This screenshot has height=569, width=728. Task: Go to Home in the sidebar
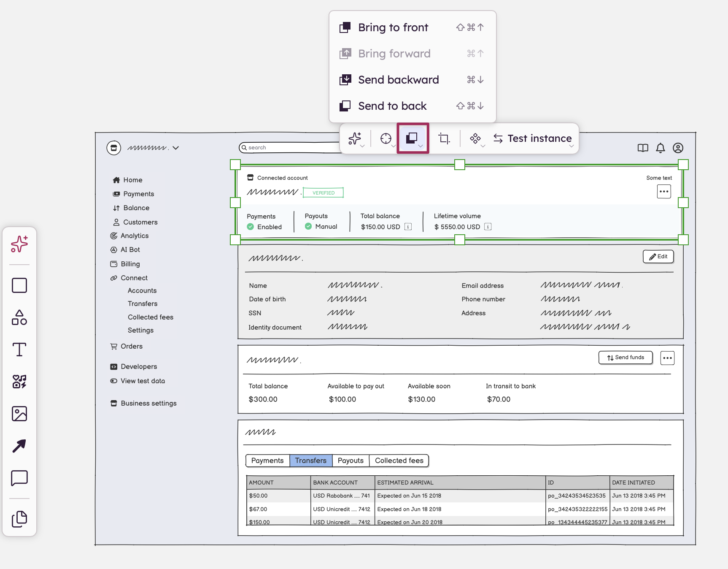click(127, 180)
